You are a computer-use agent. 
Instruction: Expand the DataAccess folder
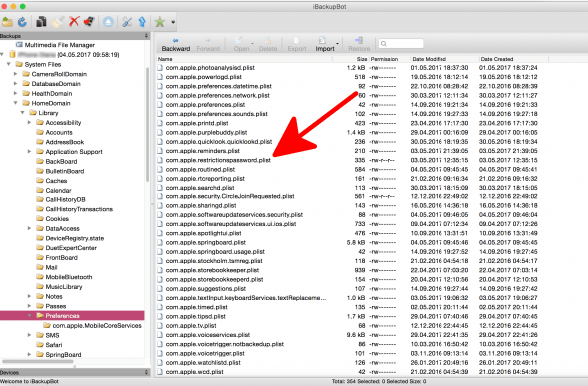[x=29, y=228]
